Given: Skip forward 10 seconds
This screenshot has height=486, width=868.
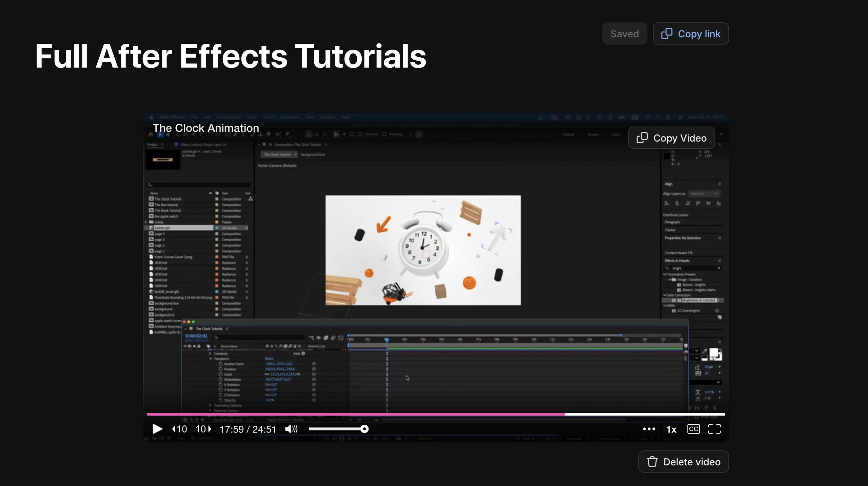Looking at the screenshot, I should (x=203, y=429).
